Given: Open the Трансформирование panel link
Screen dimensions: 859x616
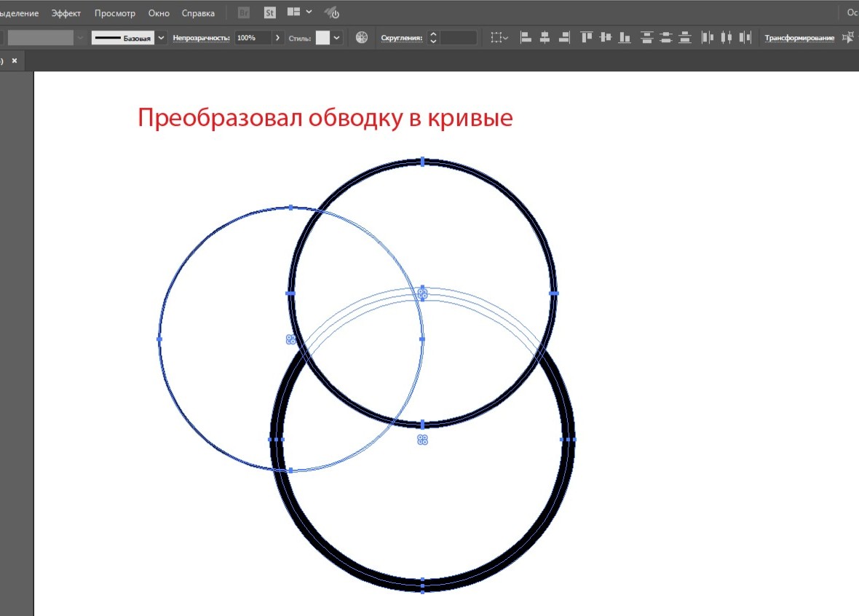Looking at the screenshot, I should (799, 38).
